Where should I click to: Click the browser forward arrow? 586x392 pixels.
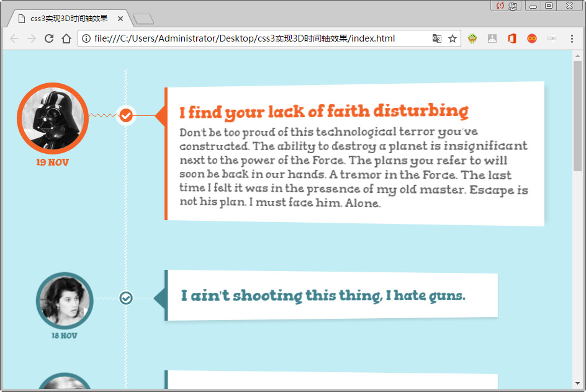(x=32, y=38)
